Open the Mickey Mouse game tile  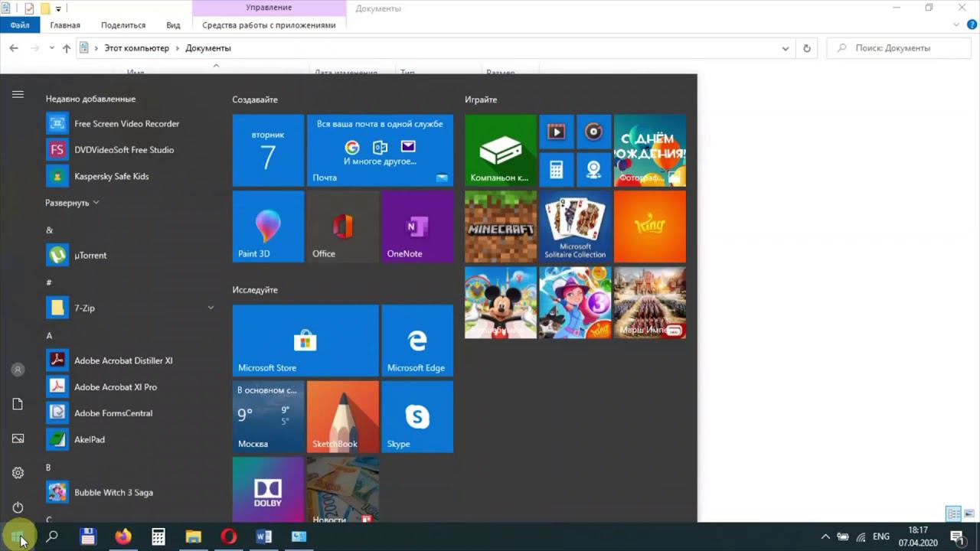tap(501, 302)
